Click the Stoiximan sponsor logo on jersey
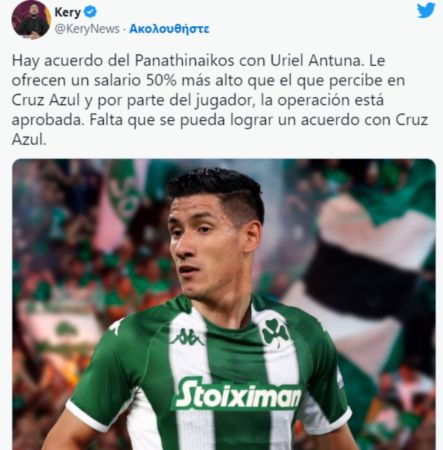This screenshot has width=443, height=450. [x=237, y=394]
